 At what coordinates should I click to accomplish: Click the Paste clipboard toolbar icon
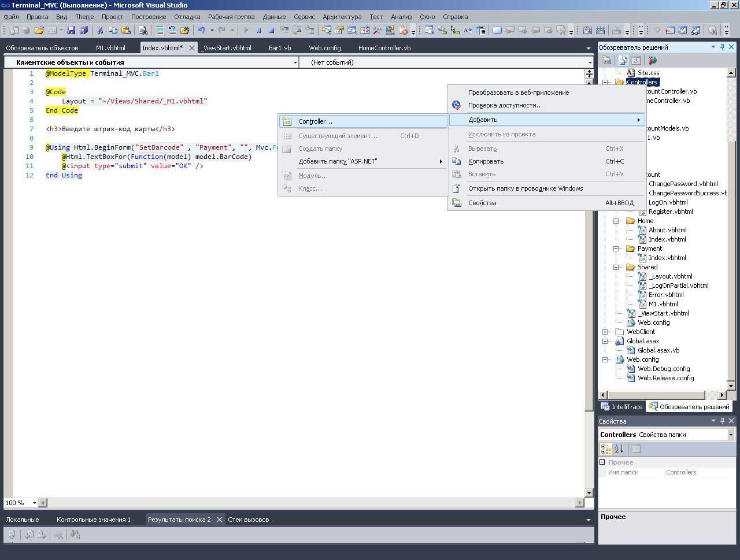click(125, 30)
